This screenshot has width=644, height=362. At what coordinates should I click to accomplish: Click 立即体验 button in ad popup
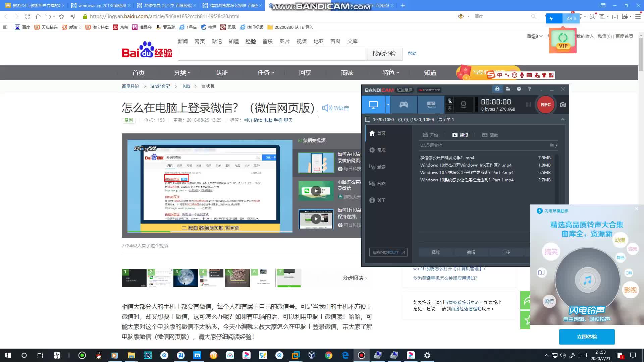tap(587, 337)
